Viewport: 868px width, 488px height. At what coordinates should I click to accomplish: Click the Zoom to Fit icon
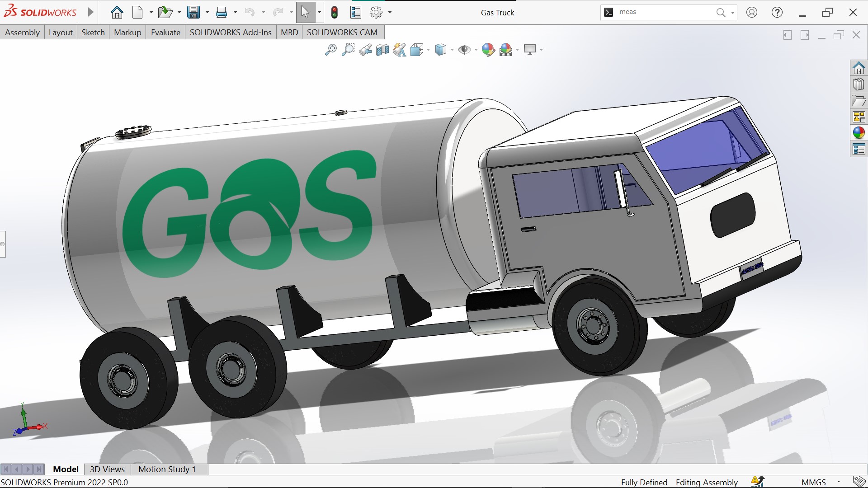point(330,50)
